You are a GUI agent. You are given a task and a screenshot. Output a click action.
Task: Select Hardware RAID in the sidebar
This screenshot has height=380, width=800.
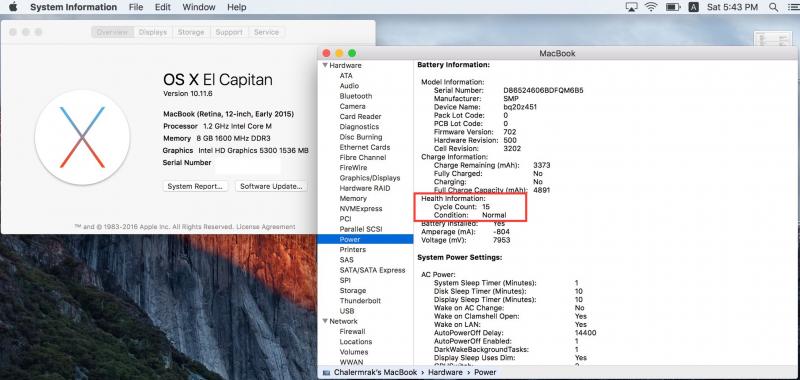coord(365,188)
